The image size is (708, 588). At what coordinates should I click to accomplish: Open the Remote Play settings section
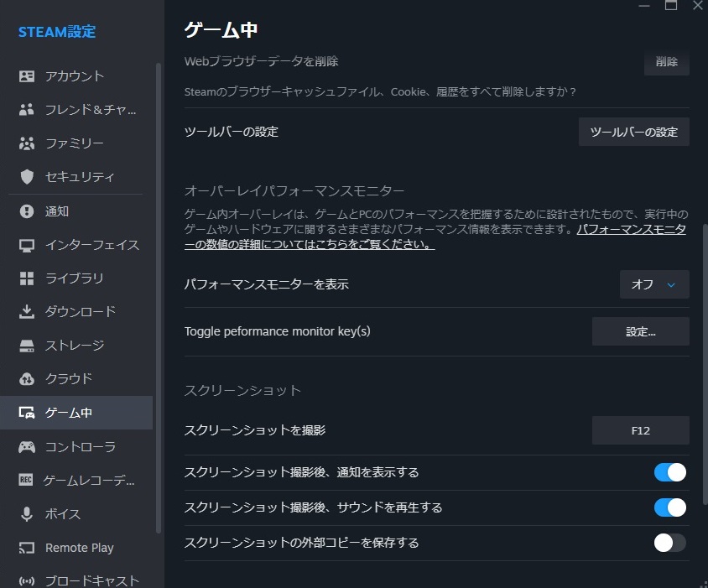tap(79, 548)
